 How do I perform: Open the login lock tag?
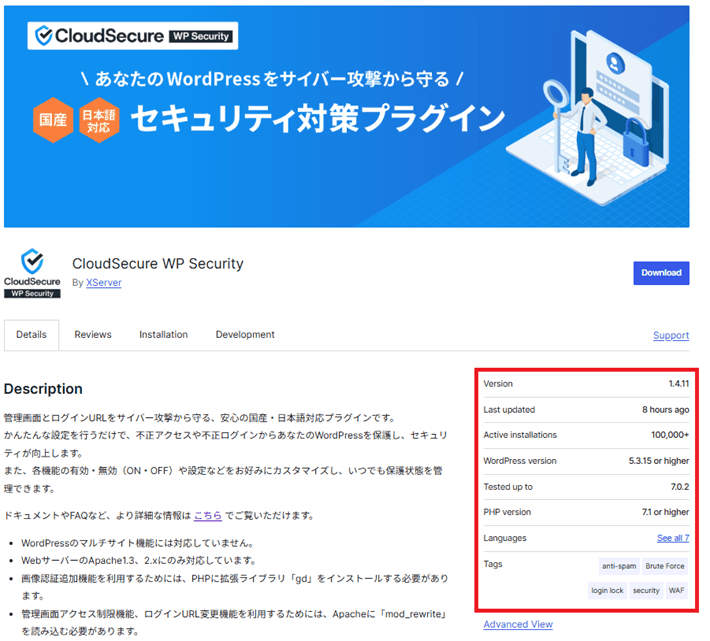607,590
